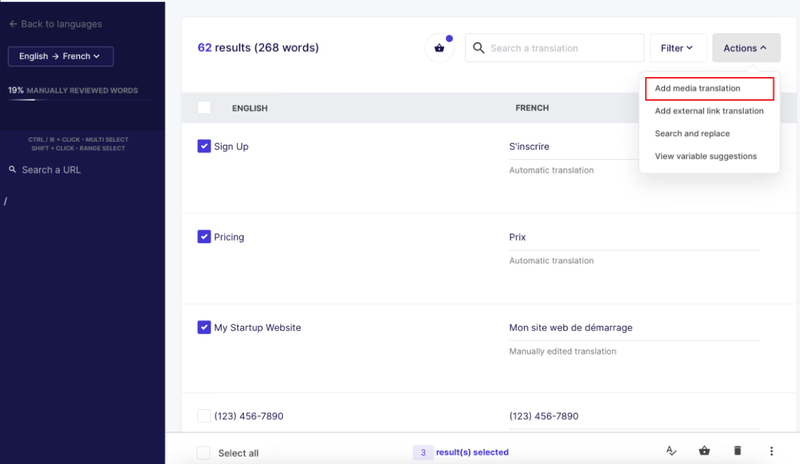800x464 pixels.
Task: Click the Search a translation field
Action: 555,48
